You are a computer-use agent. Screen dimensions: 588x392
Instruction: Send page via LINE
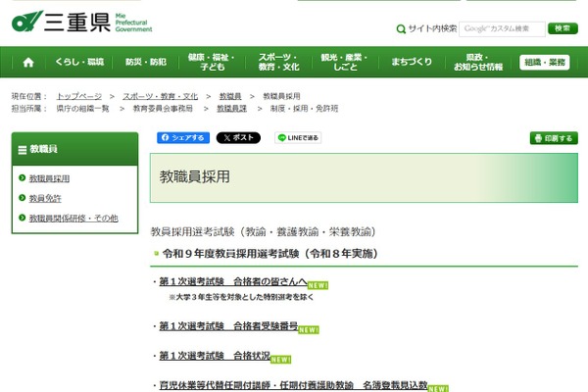tap(298, 137)
